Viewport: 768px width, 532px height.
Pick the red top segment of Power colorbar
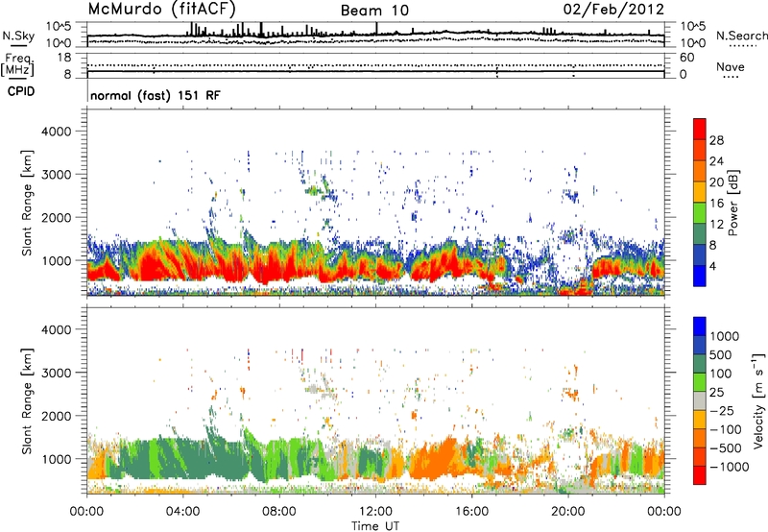[x=700, y=130]
